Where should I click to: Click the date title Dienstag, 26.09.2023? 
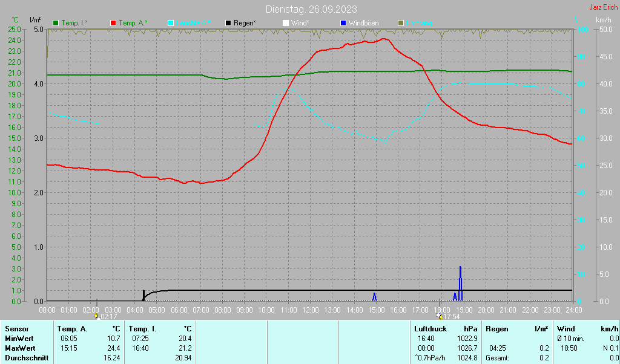click(311, 9)
